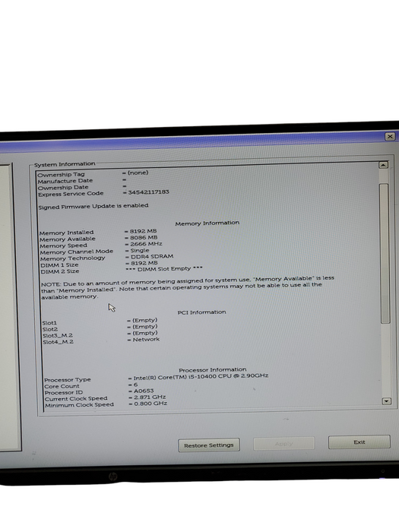Click the Ownership Date label

[63, 188]
